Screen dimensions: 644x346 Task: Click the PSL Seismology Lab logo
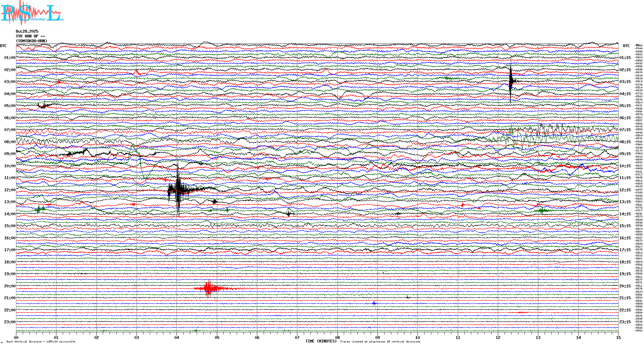click(32, 13)
